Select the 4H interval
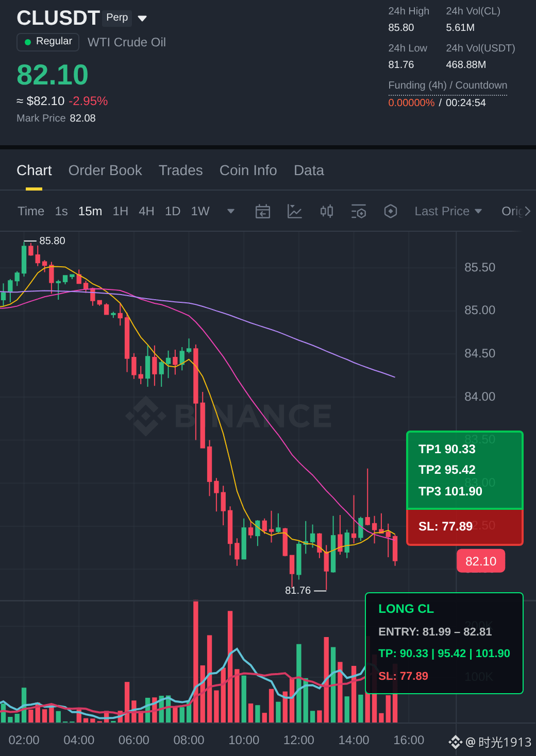536x756 pixels. (146, 211)
